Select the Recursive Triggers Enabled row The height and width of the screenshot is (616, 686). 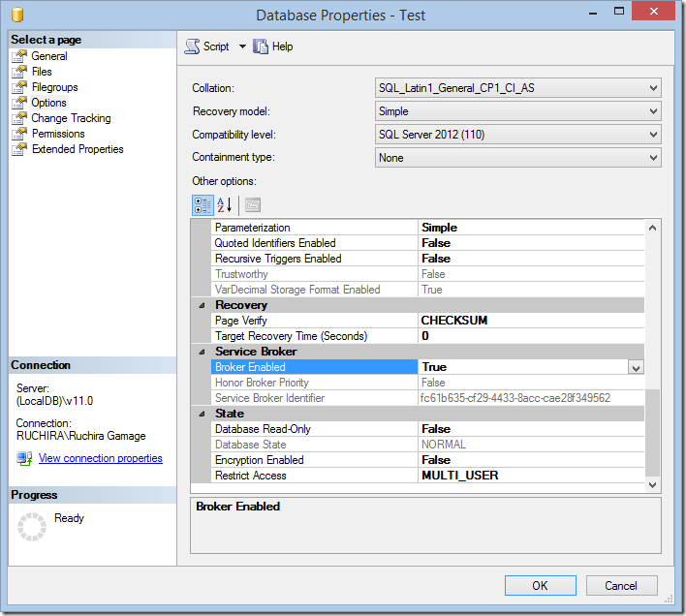click(427, 259)
